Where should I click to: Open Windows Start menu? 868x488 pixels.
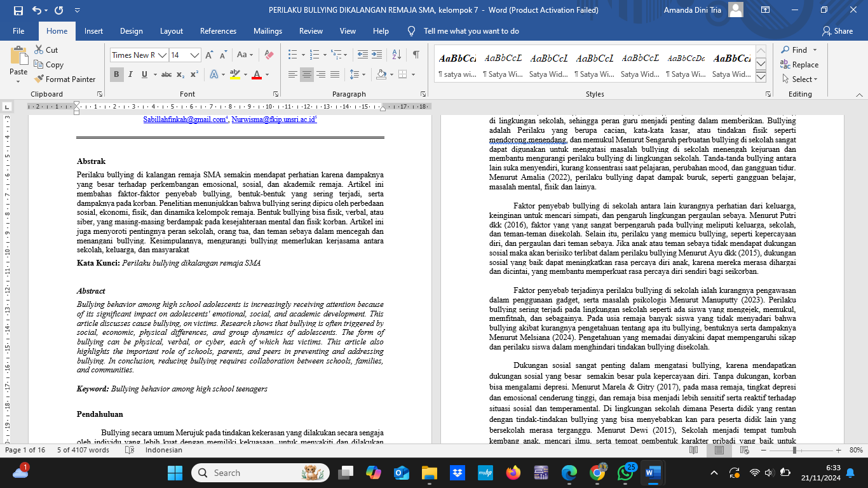pyautogui.click(x=174, y=473)
